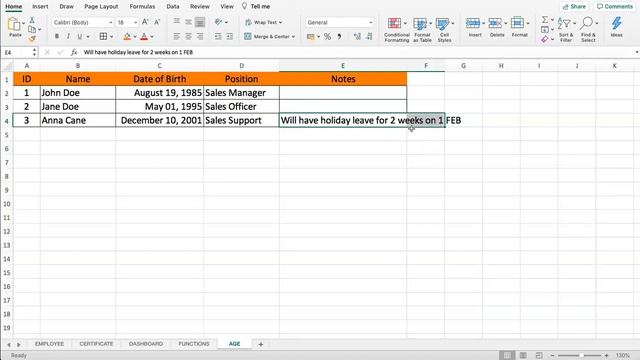640x360 pixels.
Task: Open Cell Styles gallery
Action: pos(444,30)
